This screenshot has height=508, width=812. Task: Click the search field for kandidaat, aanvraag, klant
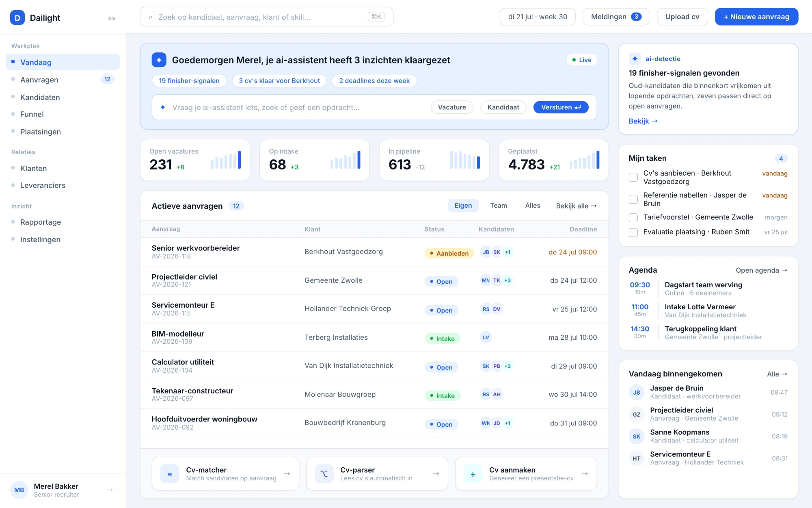coord(266,17)
